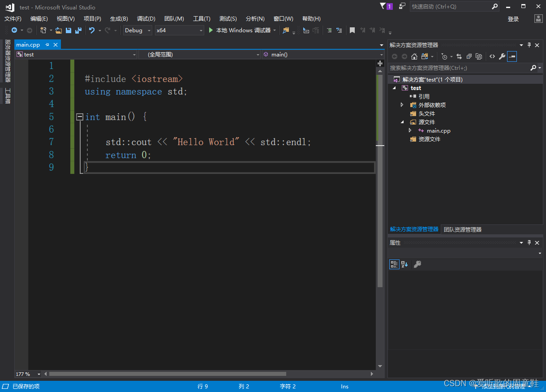
Task: Select the Save All icon on toolbar
Action: 78,30
